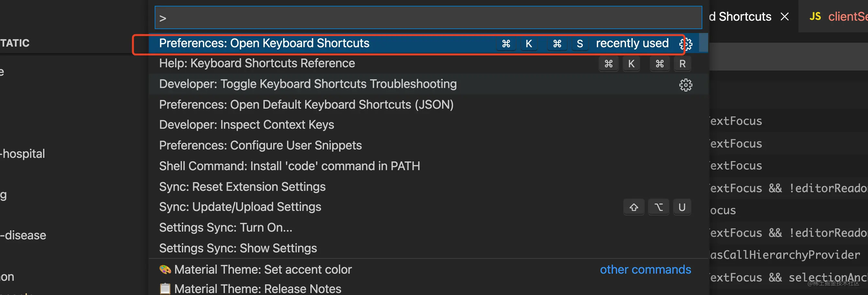This screenshot has height=295, width=868.
Task: Select Preferences: Open Keyboard Shortcuts command
Action: pyautogui.click(x=264, y=43)
